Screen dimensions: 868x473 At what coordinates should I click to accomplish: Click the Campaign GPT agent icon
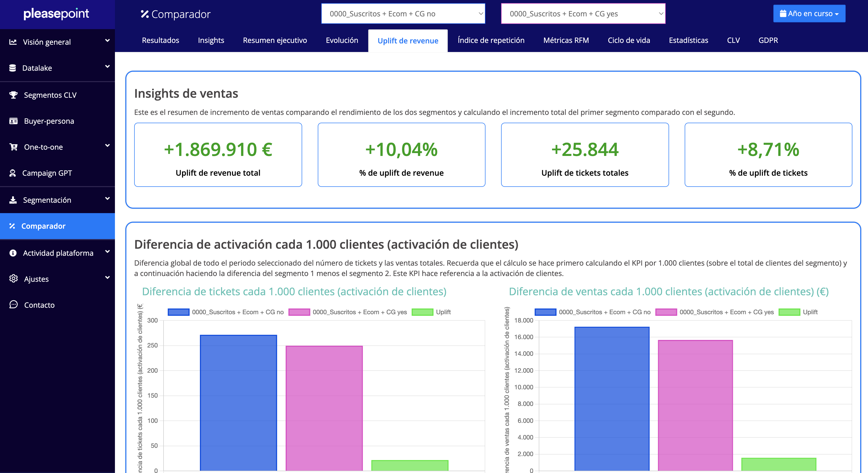13,173
